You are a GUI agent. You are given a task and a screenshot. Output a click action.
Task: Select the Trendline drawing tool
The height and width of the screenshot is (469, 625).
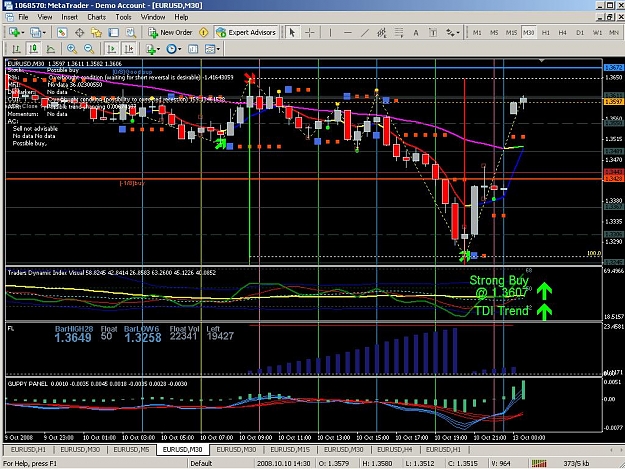364,32
